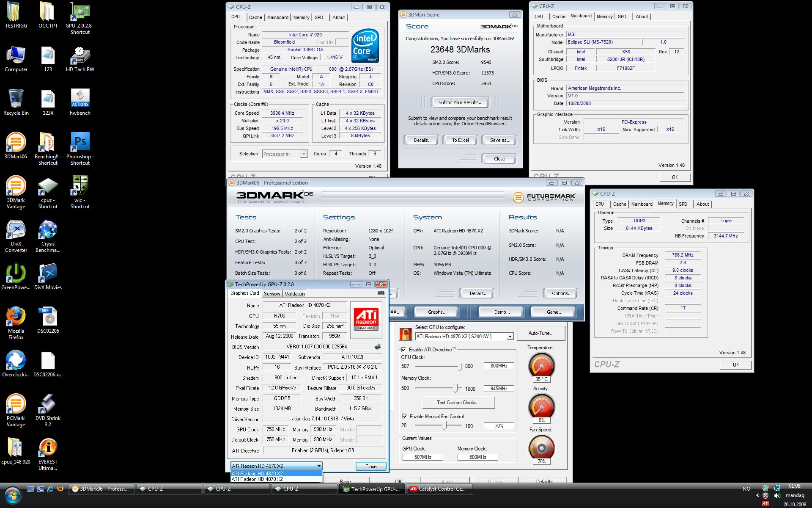Open the TESTRIGG desktop folder
812x508 pixels.
click(16, 15)
